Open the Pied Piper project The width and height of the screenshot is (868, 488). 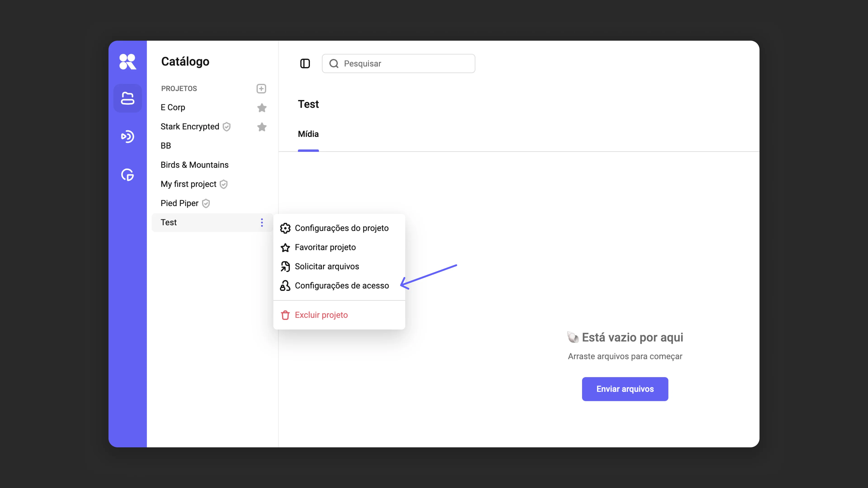pos(180,203)
